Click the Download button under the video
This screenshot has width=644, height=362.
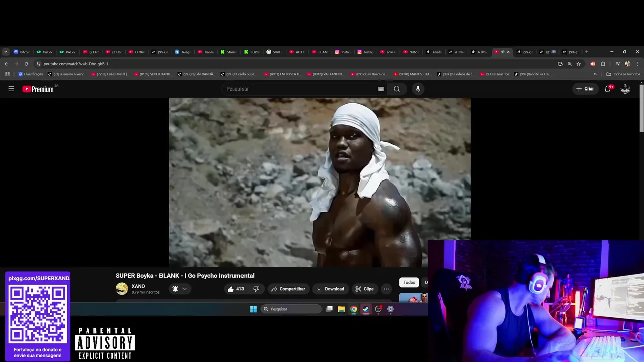(x=330, y=289)
